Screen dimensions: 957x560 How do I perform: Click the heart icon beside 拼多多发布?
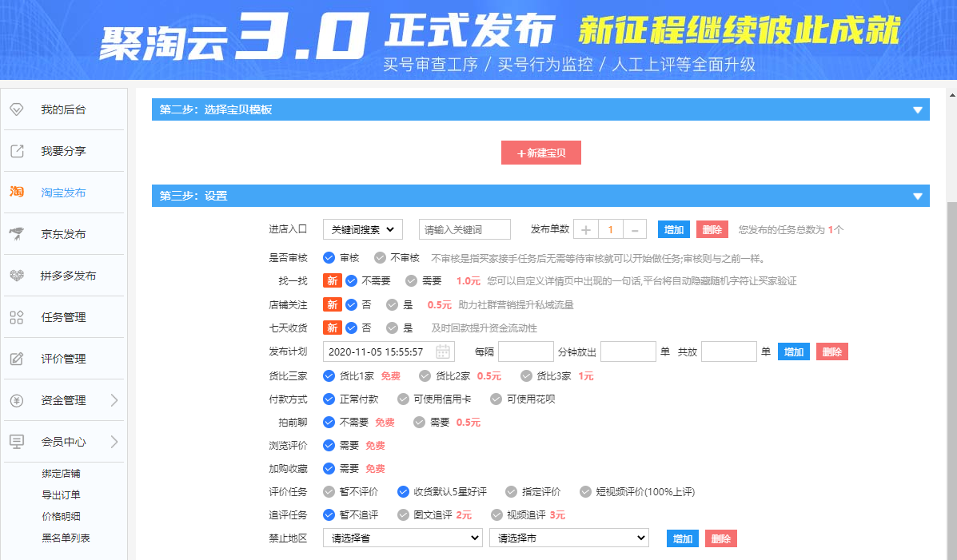(17, 276)
